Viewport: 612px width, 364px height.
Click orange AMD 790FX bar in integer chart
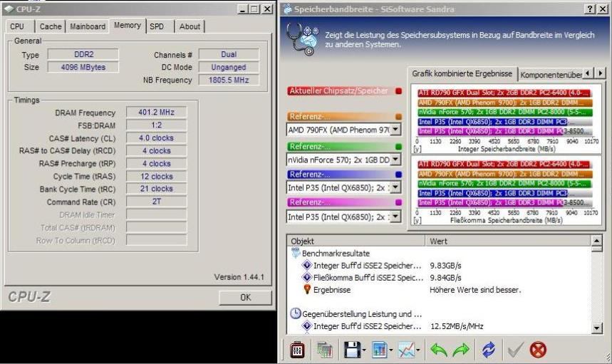point(504,102)
